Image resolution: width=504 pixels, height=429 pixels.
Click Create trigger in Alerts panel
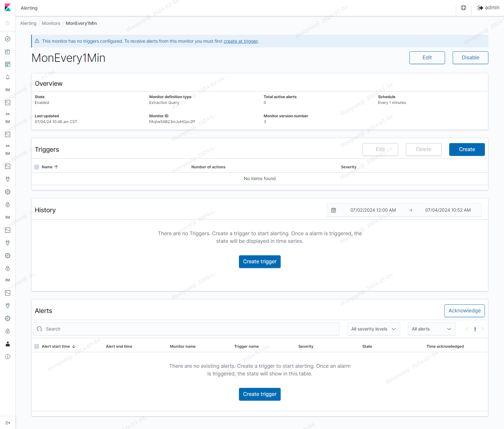260,394
